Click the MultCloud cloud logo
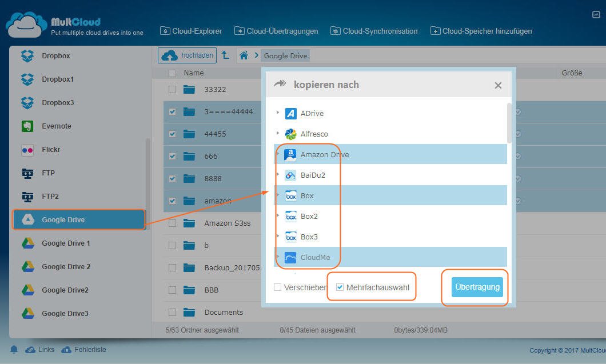606x364 pixels. [26, 25]
